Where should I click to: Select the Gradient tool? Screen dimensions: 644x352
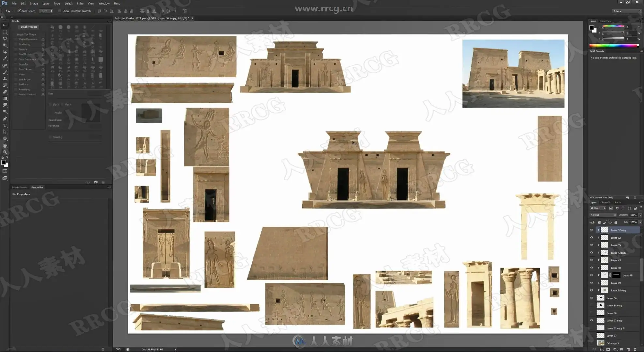(x=5, y=98)
